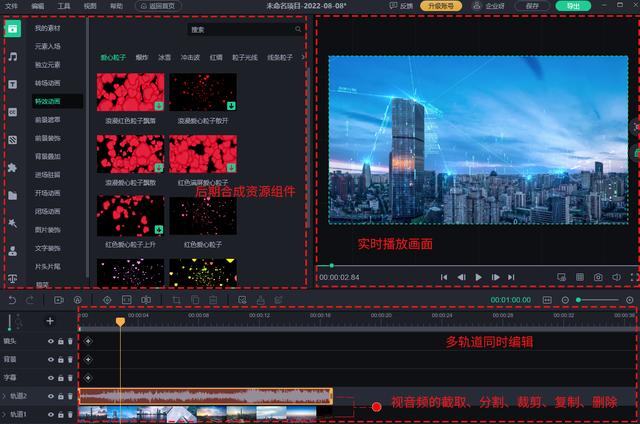The height and width of the screenshot is (424, 640).
Task: Open the magic wand effects icon
Action: click(x=13, y=223)
